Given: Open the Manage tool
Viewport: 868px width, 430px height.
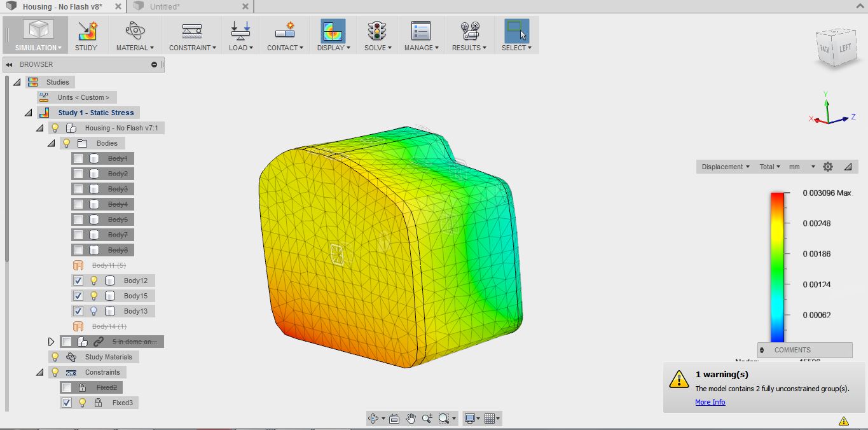Looking at the screenshot, I should 420,34.
